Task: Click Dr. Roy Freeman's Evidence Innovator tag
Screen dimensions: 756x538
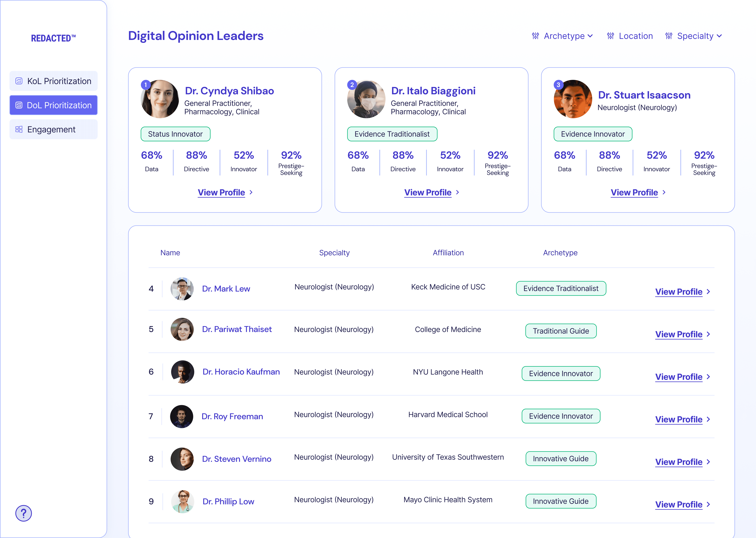Action: (561, 416)
